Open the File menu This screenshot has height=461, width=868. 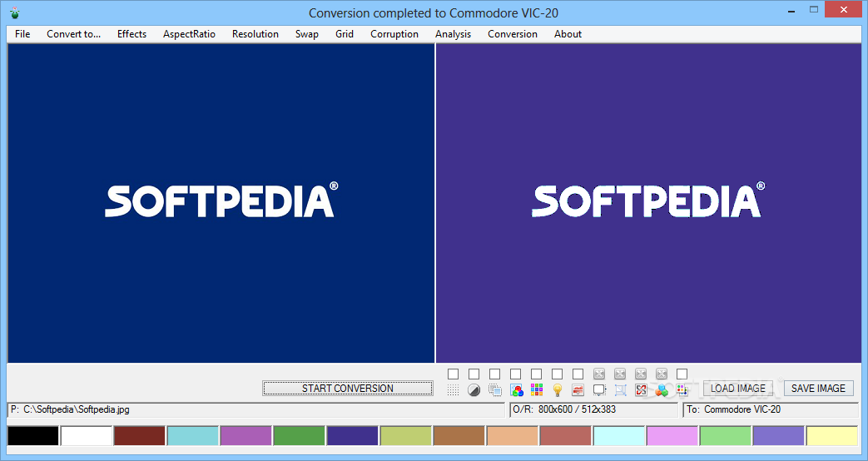[22, 34]
